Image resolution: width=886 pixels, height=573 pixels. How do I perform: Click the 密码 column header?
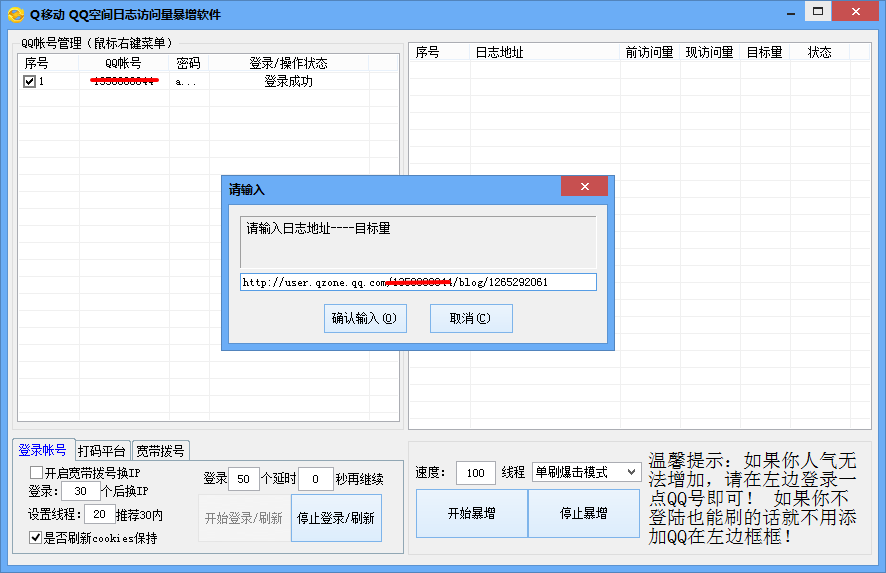click(x=189, y=63)
